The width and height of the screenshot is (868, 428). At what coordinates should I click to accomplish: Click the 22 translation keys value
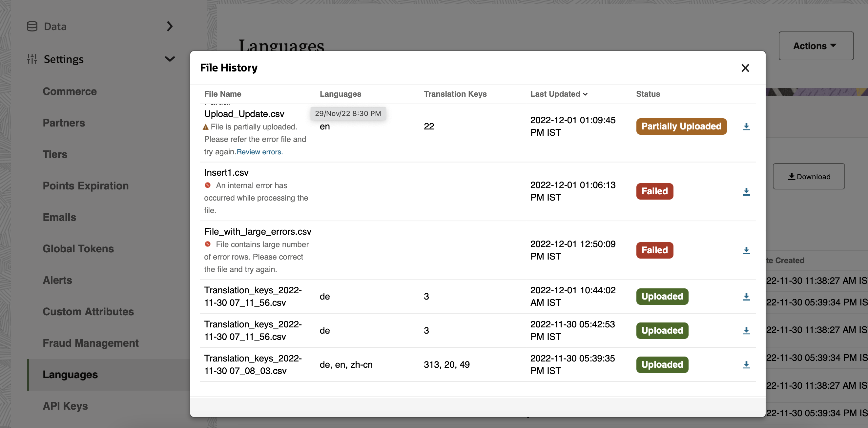[x=429, y=126]
